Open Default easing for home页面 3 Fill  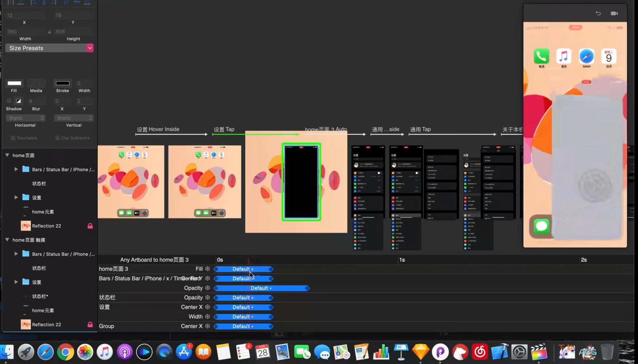point(243,269)
